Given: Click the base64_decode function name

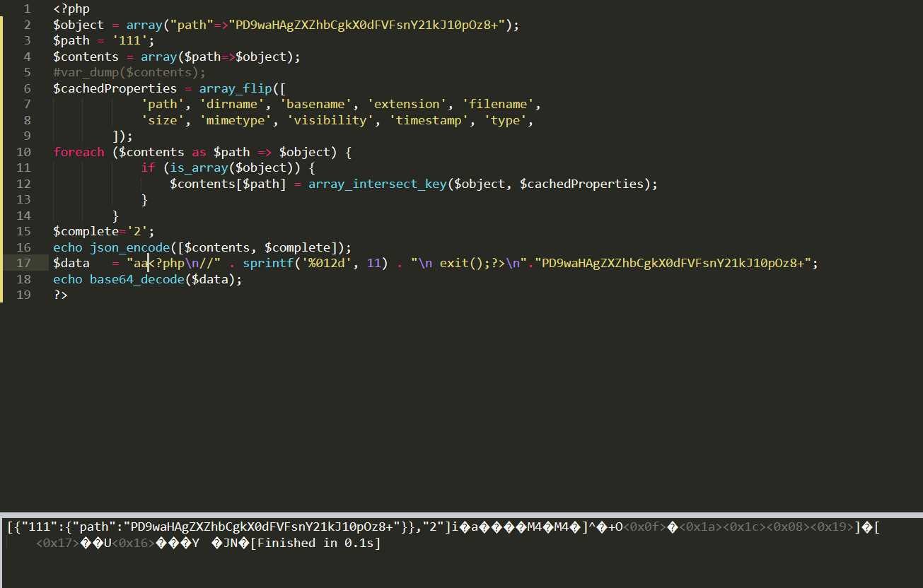Looking at the screenshot, I should point(137,279).
